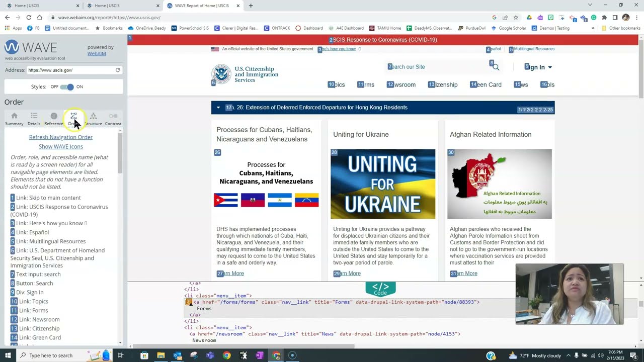This screenshot has width=644, height=362.
Task: Click Learn More under Uniting for Ukraine
Action: (347, 274)
